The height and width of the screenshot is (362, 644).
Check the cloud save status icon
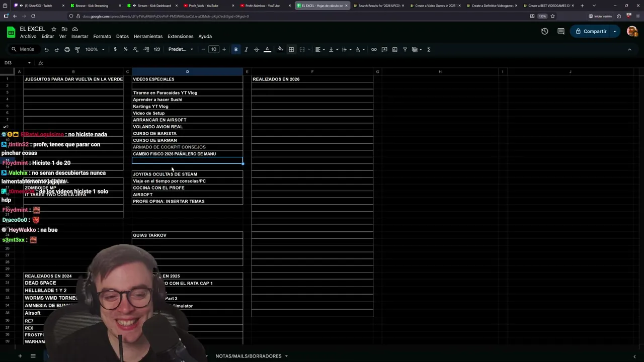[75, 29]
